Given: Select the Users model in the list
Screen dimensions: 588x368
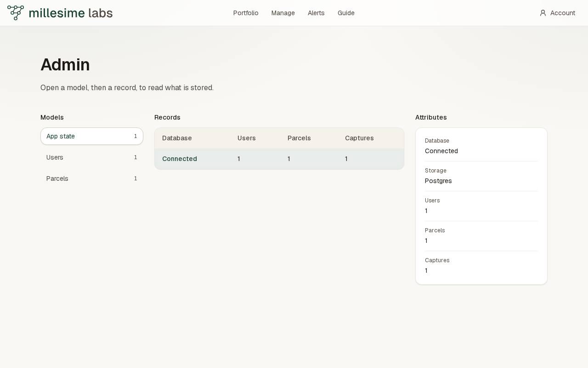Looking at the screenshot, I should [x=92, y=157].
